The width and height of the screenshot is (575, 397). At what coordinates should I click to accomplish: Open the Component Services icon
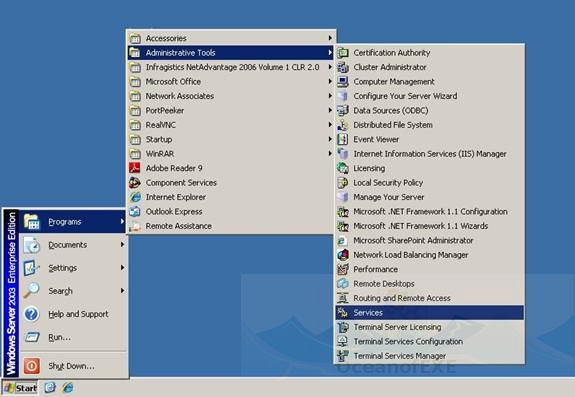coord(135,183)
